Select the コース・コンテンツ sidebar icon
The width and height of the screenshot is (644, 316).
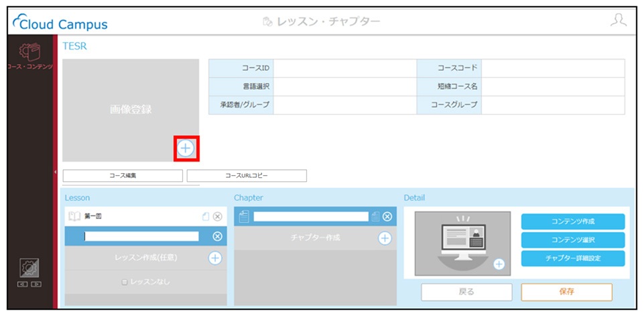click(30, 56)
